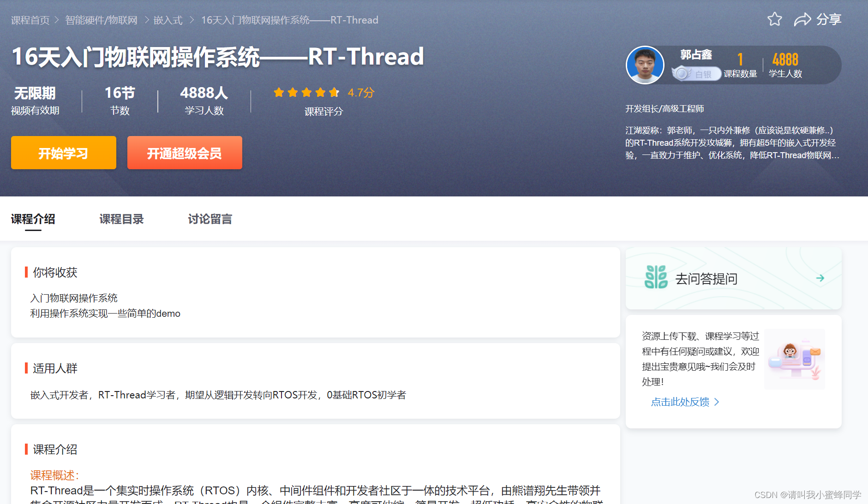Open the 嵌入式 breadcrumb link
Image resolution: width=868 pixels, height=504 pixels.
coord(168,20)
